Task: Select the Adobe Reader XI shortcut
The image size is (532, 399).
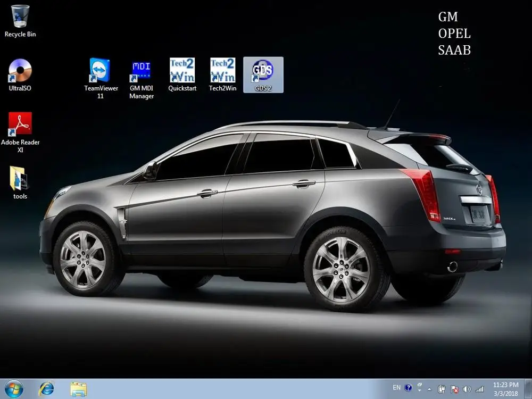Action: click(x=20, y=132)
